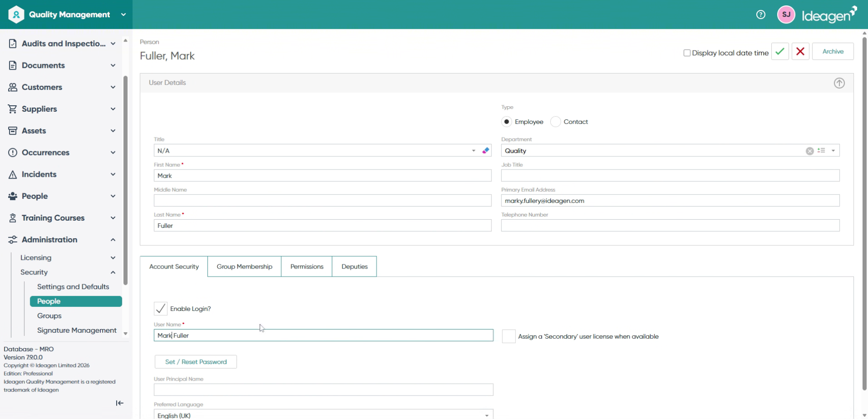
Task: Expand the Customers menu chevron
Action: pos(113,87)
